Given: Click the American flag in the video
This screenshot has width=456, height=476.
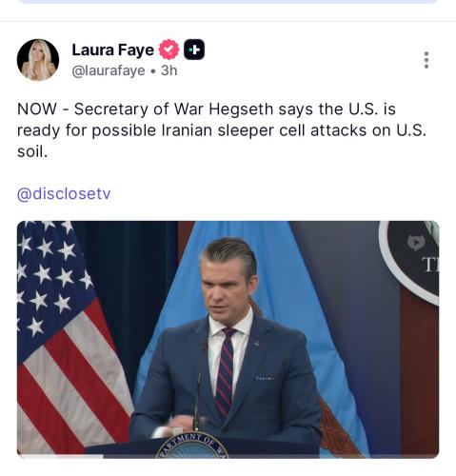Looking at the screenshot, I should click(x=71, y=336).
